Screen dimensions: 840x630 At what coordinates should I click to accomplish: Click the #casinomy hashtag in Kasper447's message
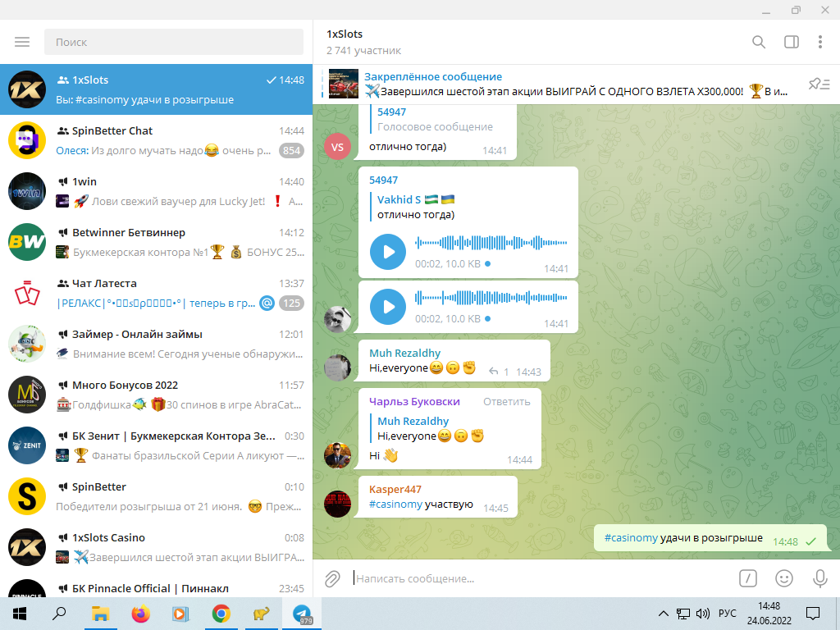coord(395,504)
